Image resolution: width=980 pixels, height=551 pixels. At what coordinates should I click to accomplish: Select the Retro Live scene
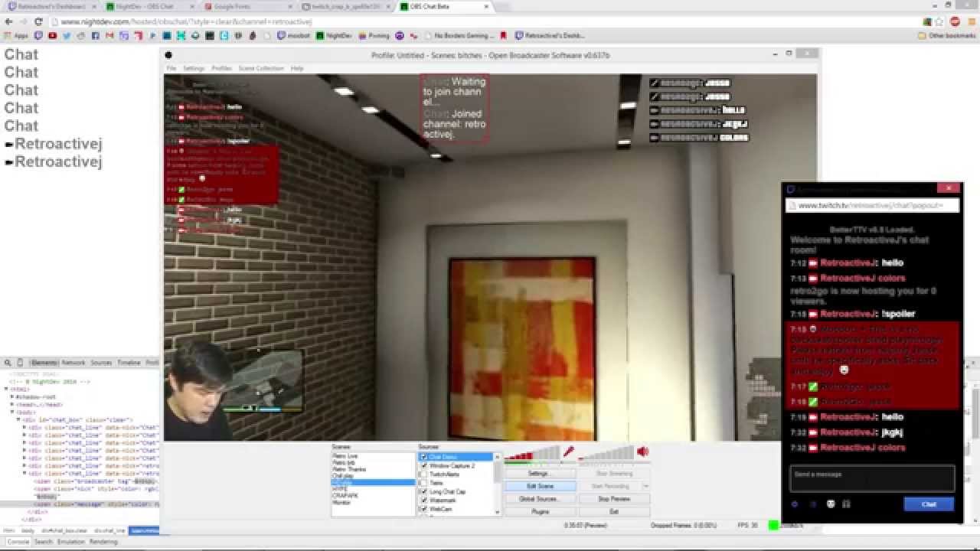click(345, 456)
